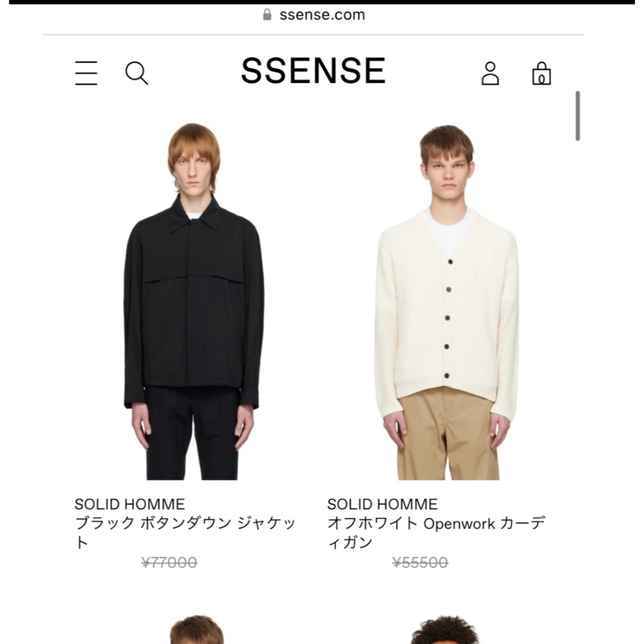This screenshot has width=644, height=644.
Task: Tap the ssense.com address bar
Action: [314, 15]
